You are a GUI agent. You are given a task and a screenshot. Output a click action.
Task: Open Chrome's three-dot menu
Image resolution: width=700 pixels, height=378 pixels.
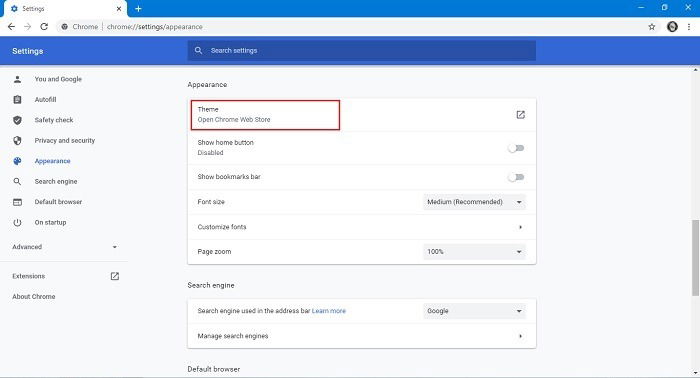[x=689, y=27]
